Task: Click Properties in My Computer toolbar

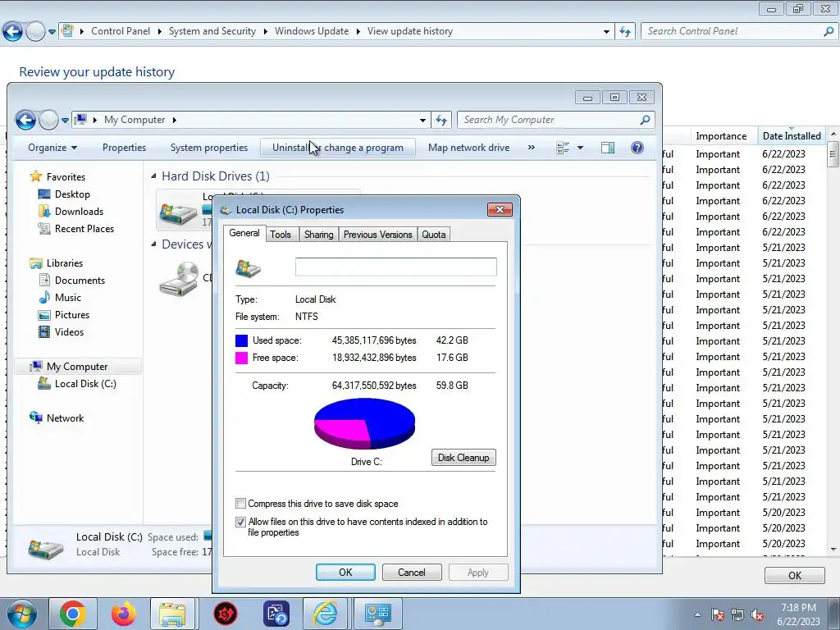Action: coord(125,148)
